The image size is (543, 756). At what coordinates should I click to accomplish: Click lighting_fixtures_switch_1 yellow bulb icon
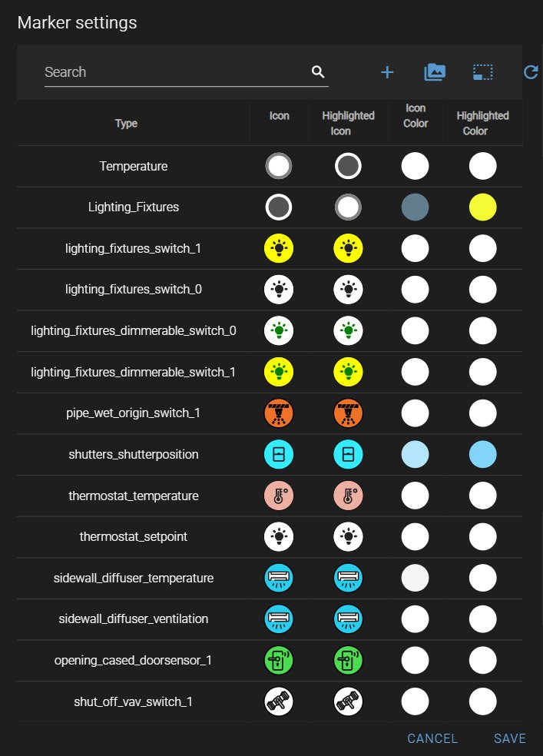(279, 248)
